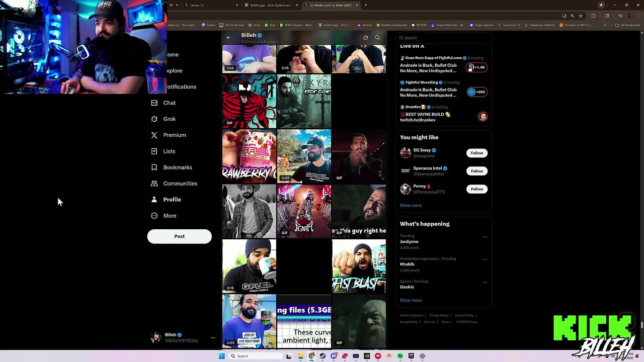This screenshot has width=644, height=362.
Task: Open Privacy Policy footer link
Action: point(439,315)
